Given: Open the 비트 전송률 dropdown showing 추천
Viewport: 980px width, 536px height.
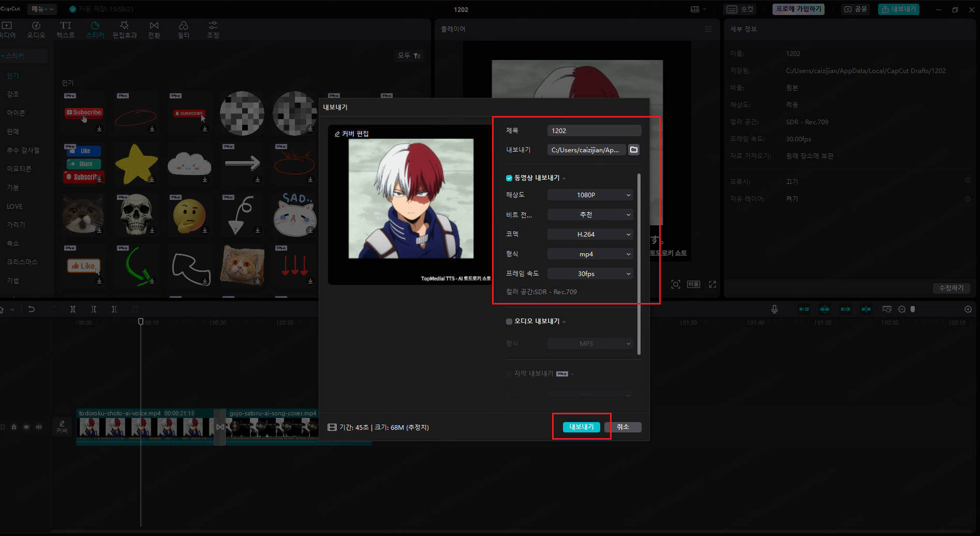Looking at the screenshot, I should (x=590, y=214).
